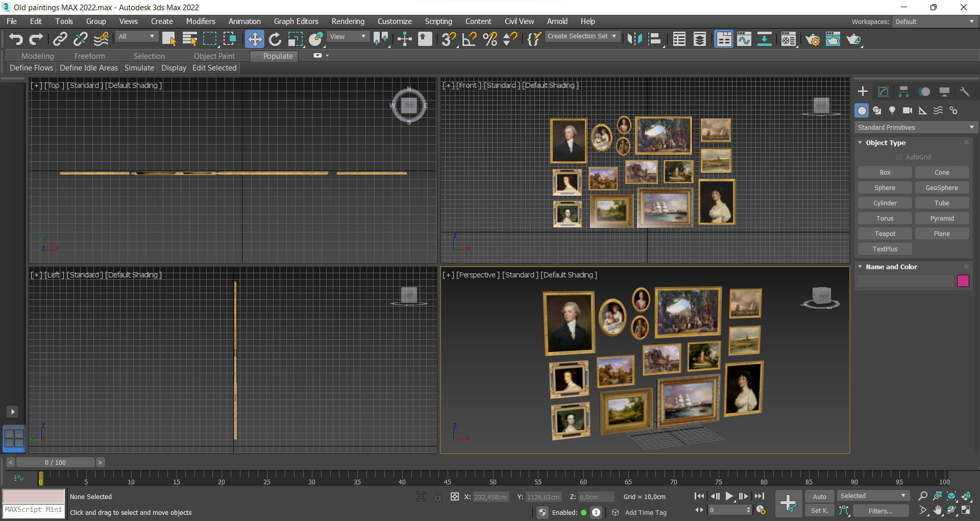Click the Sphere object button
980x521 pixels.
pos(885,187)
